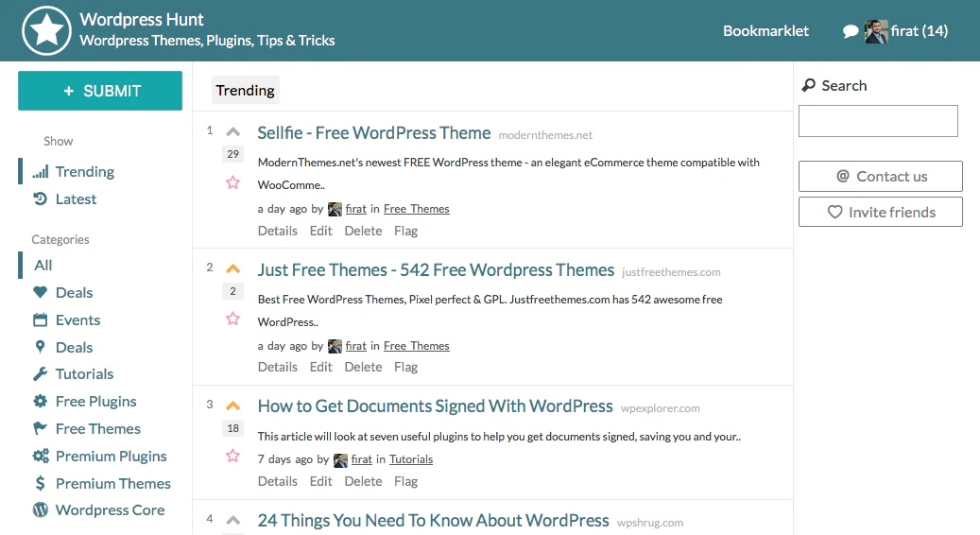The height and width of the screenshot is (535, 980).
Task: Select the Trending tab above the list
Action: coord(245,90)
